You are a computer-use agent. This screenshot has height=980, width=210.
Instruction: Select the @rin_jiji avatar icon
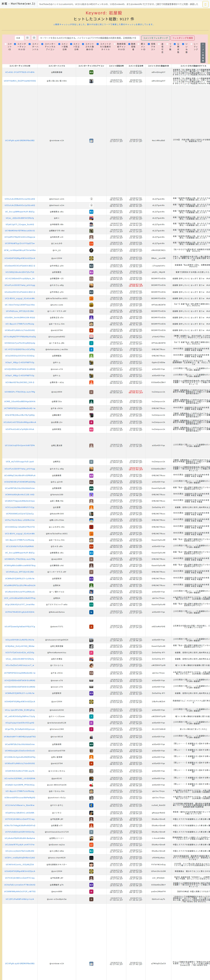coord(91,250)
